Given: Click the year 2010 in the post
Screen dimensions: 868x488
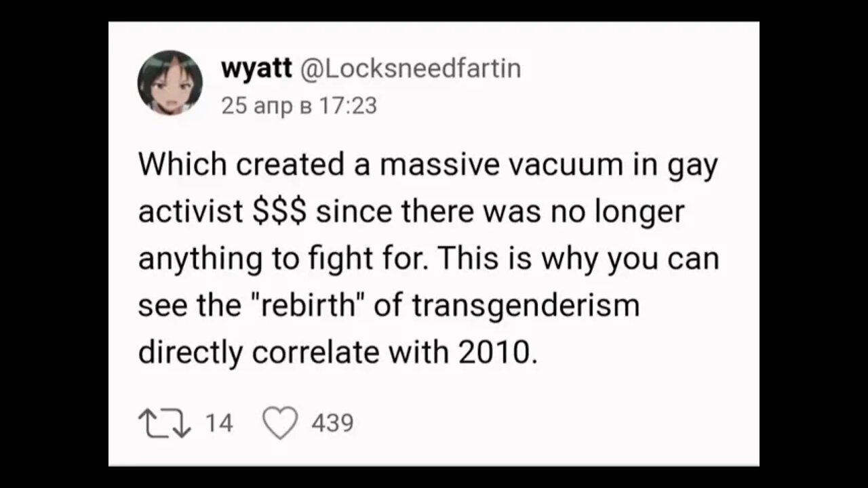Looking at the screenshot, I should pos(498,352).
